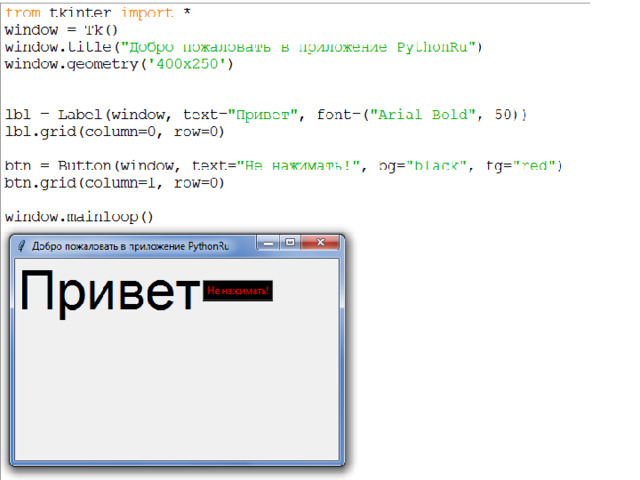Viewport: 640px width, 480px height.
Task: Minimize the PythonRu application window
Action: click(267, 243)
